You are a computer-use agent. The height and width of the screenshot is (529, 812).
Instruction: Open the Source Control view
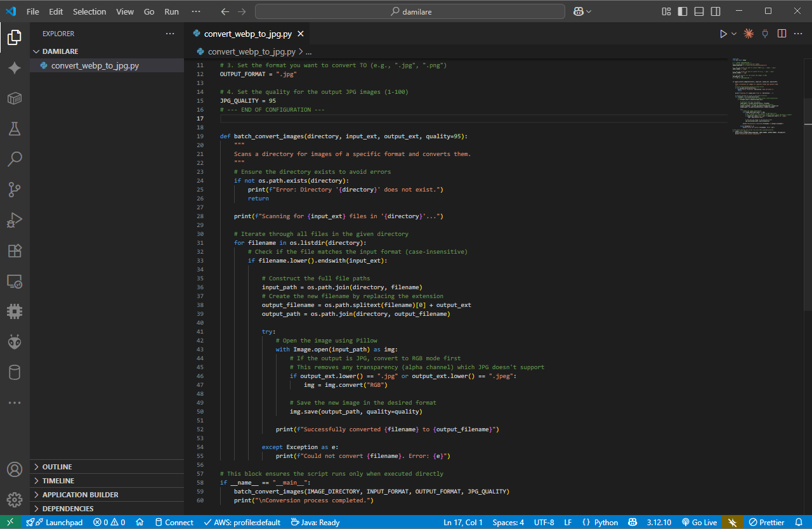click(x=15, y=190)
